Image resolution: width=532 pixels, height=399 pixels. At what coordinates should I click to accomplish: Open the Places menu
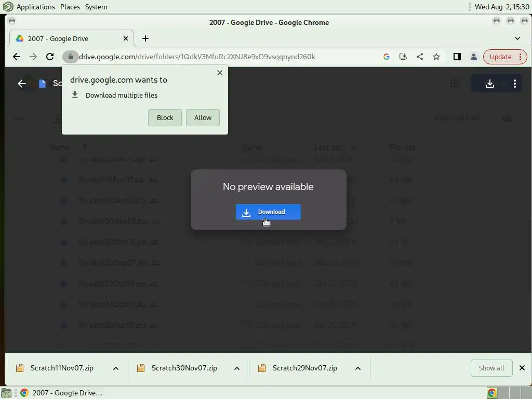pyautogui.click(x=70, y=7)
